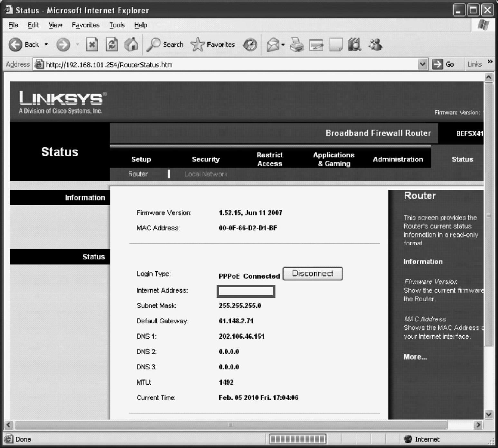Screen dimensions: 498x448
Task: Click the firmware value 1.52.15, Jun 11 2007
Action: click(250, 213)
